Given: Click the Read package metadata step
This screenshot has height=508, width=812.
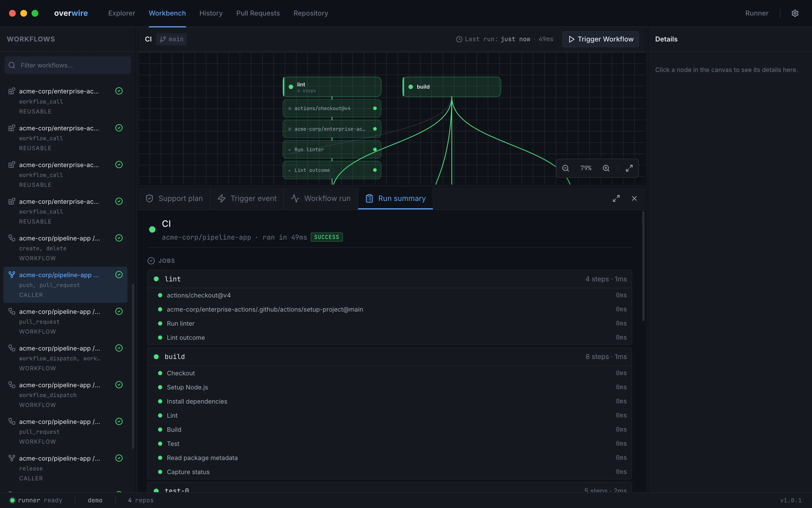Looking at the screenshot, I should tap(389, 458).
